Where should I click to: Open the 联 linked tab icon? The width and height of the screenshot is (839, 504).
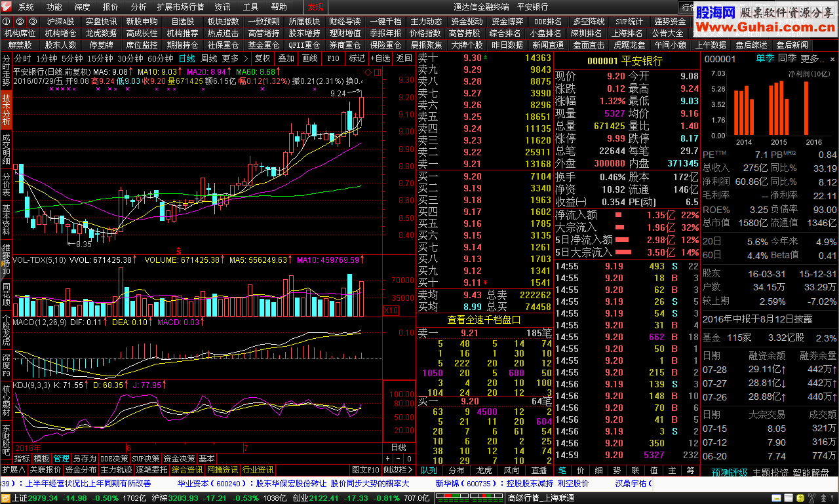click(636, 470)
